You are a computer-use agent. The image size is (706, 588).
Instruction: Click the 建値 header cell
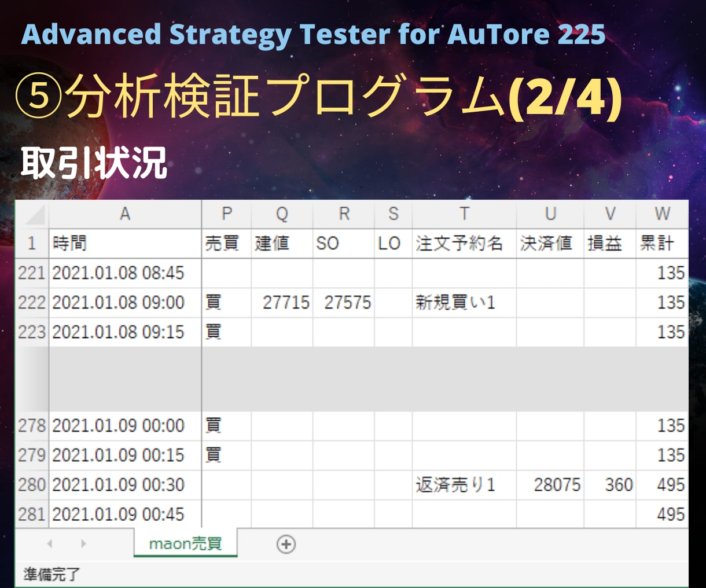click(x=282, y=243)
